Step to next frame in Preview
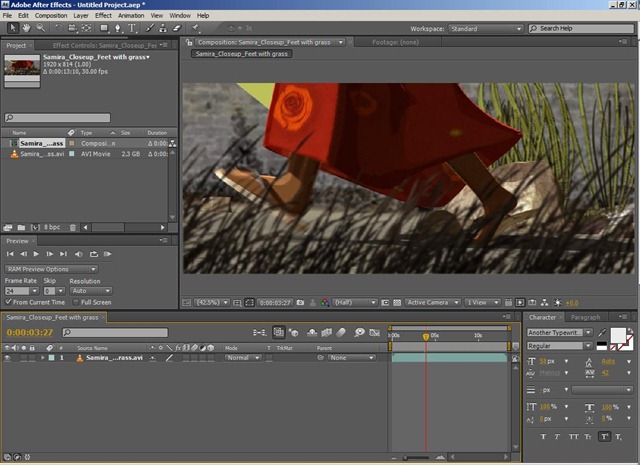 coord(50,254)
